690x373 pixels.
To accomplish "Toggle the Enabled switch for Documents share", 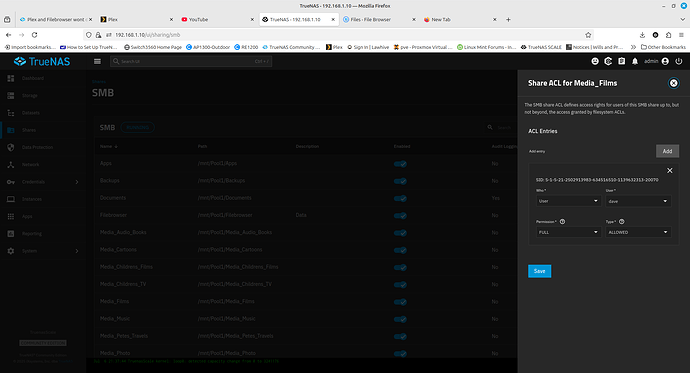I will [400, 198].
